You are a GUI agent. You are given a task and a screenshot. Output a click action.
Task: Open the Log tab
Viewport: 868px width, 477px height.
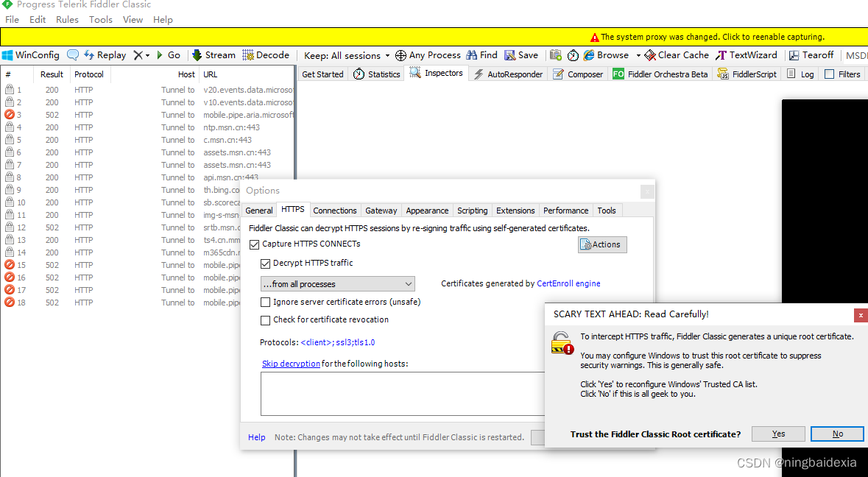[x=800, y=74]
